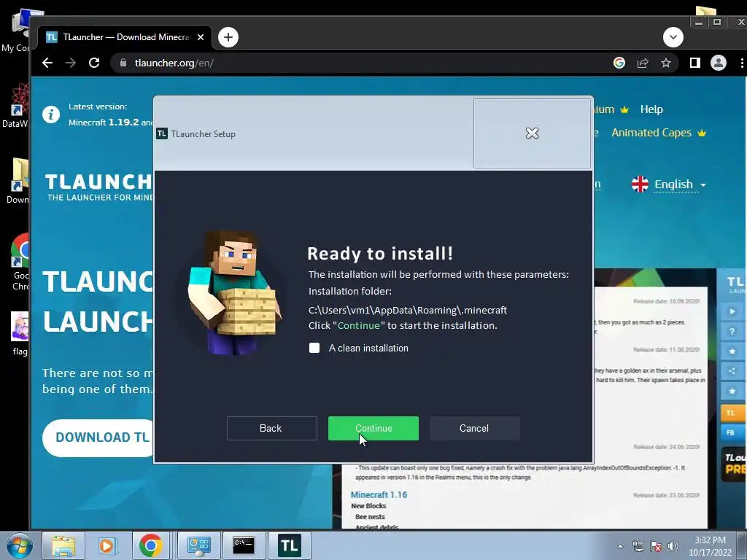Switch to TLauncher taskbar icon

click(x=289, y=545)
